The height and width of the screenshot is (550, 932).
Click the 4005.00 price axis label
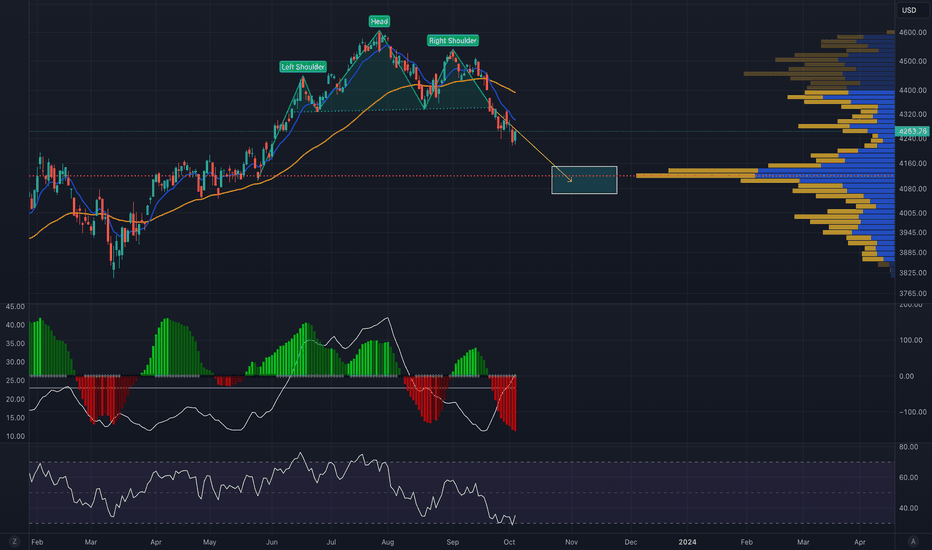pos(912,213)
